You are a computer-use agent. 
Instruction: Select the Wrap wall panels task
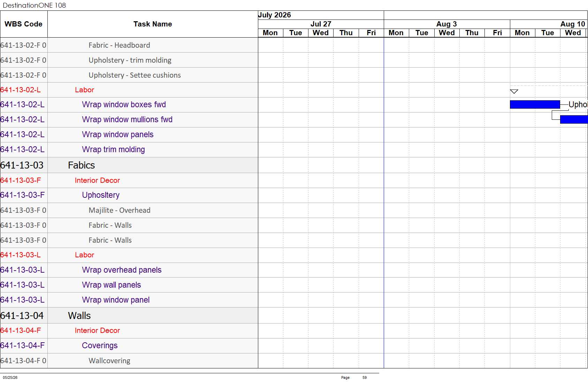click(x=112, y=285)
